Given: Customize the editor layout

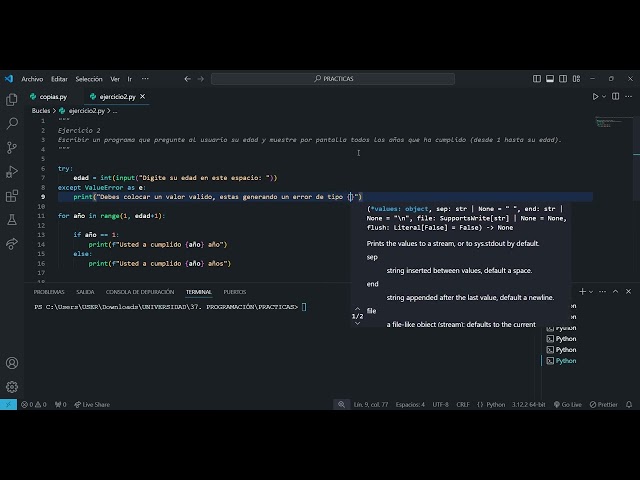Looking at the screenshot, I should pyautogui.click(x=576, y=79).
